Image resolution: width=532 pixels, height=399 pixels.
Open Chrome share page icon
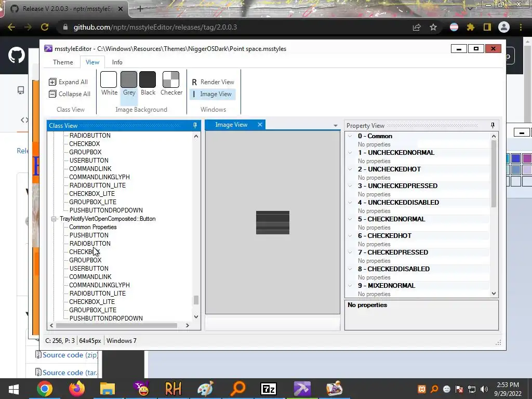pyautogui.click(x=417, y=27)
